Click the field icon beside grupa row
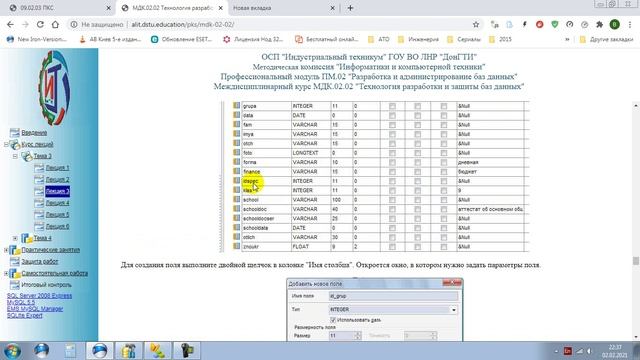The height and width of the screenshot is (360, 640). 236,105
